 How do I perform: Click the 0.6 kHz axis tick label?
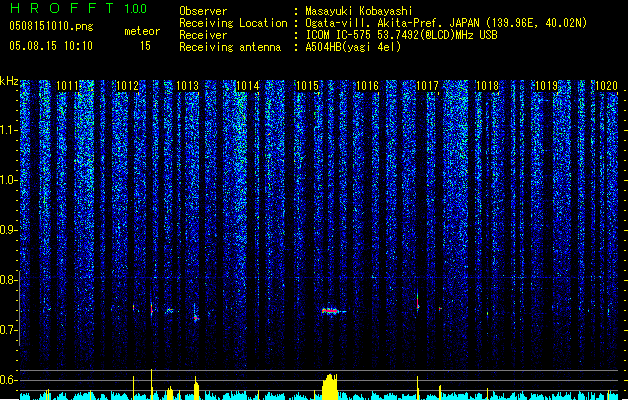point(9,380)
